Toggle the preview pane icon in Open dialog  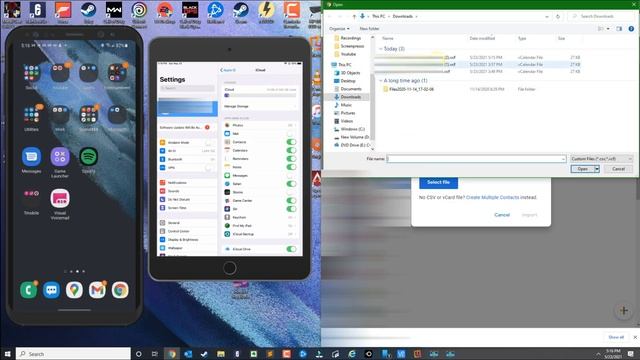(x=619, y=29)
